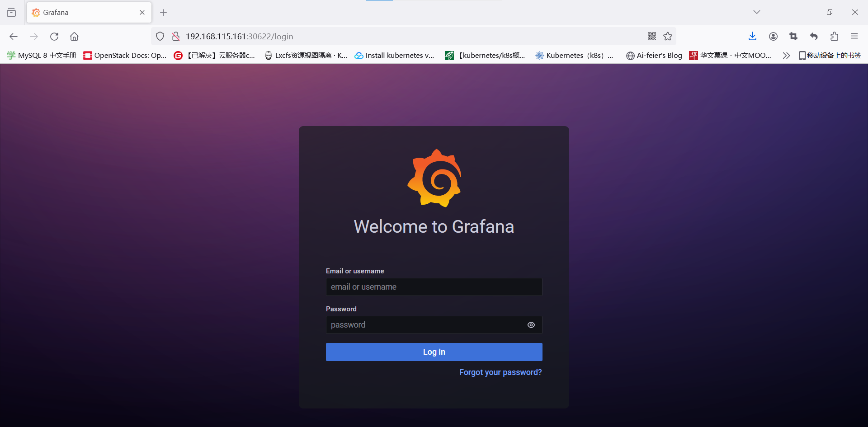
Task: Open the Kubernetes (k8s) bookmark
Action: (x=575, y=56)
